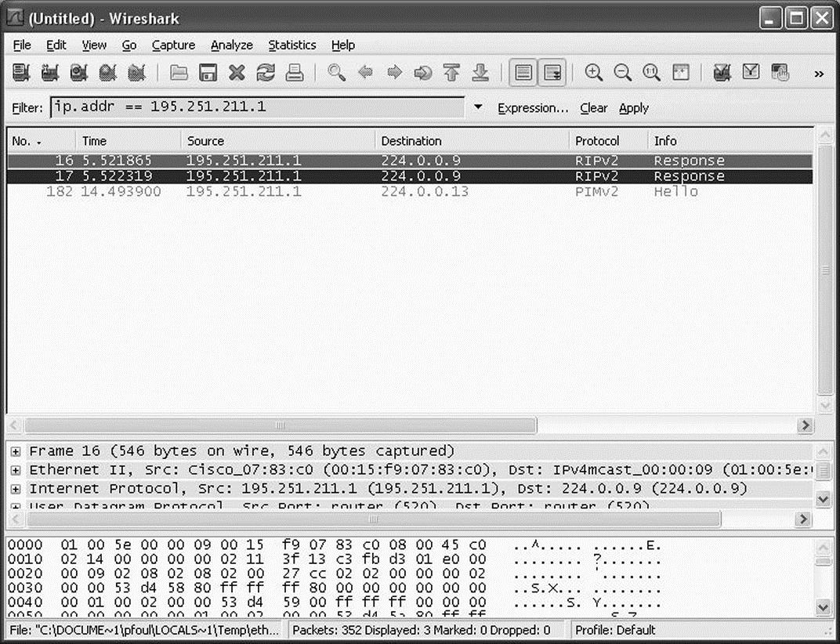The height and width of the screenshot is (644, 840).
Task: Select packet 16 RIPv2 Response row
Action: tap(410, 161)
